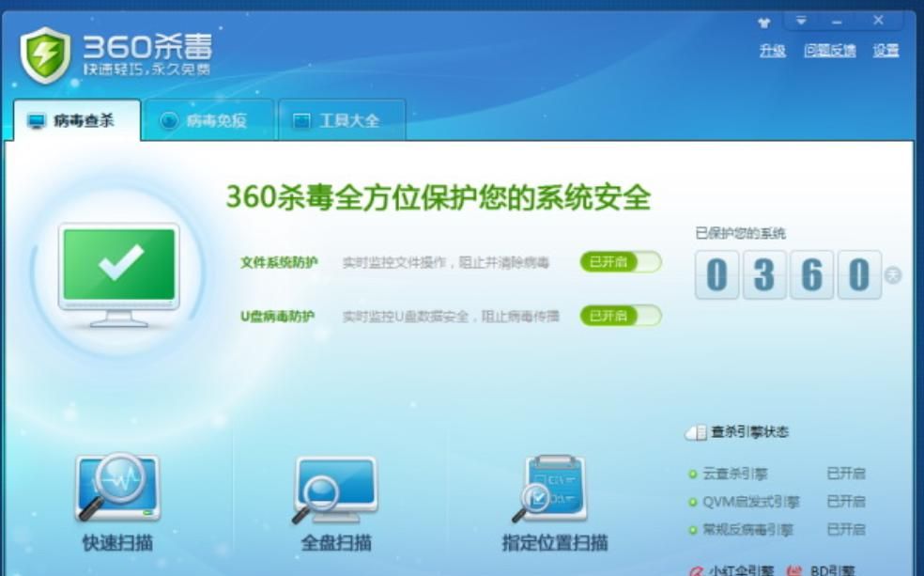
Task: Toggle the U盘病毒防护 switch
Action: pyautogui.click(x=621, y=316)
